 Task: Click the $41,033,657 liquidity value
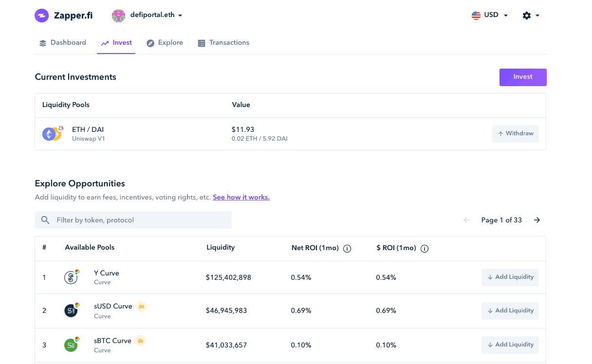click(226, 345)
